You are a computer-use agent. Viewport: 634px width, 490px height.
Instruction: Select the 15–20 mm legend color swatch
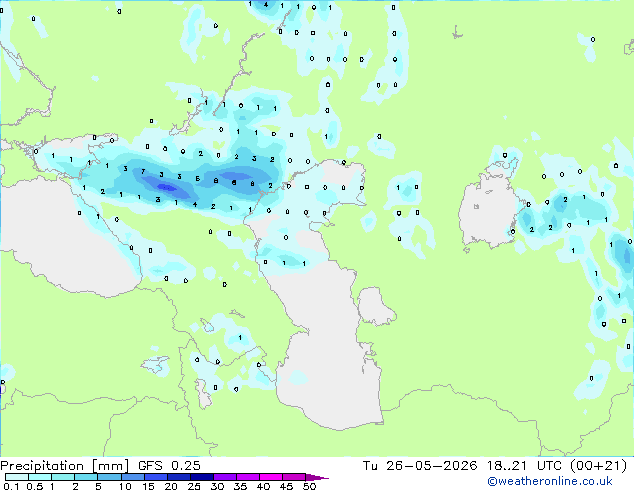156,477
